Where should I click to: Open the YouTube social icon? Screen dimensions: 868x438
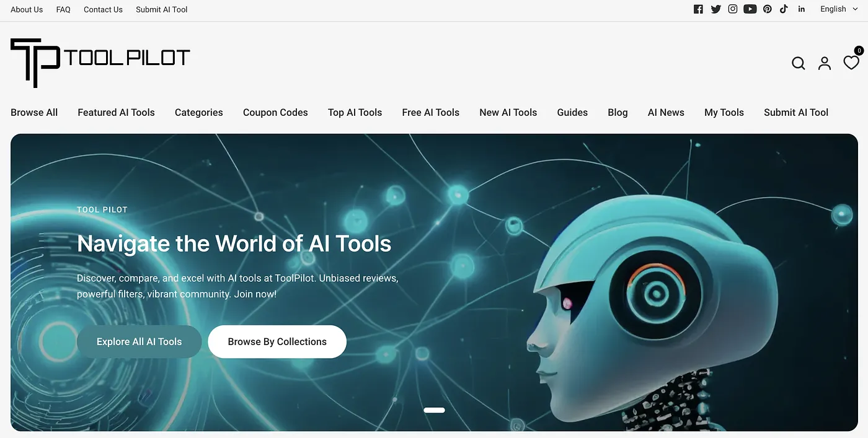750,9
